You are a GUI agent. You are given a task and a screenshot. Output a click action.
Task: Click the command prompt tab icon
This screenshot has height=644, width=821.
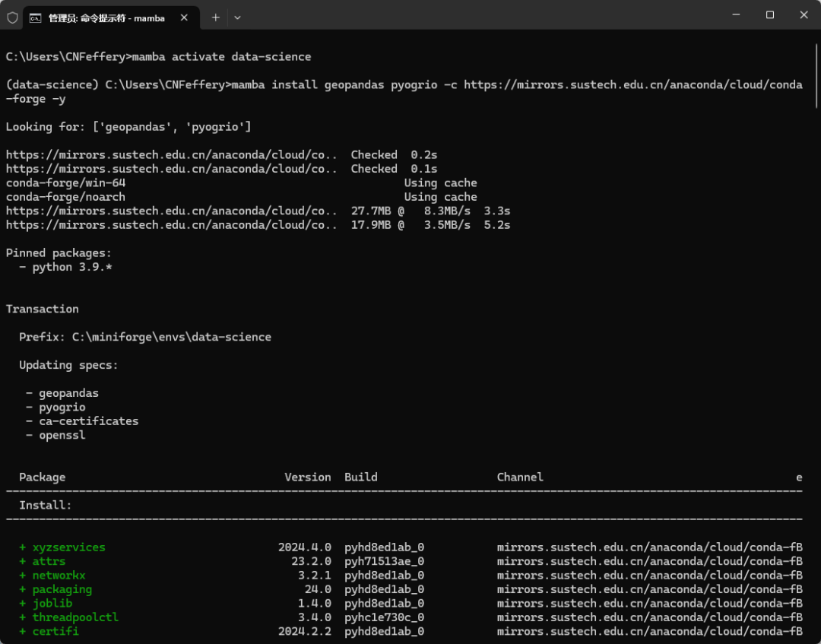[x=35, y=17]
